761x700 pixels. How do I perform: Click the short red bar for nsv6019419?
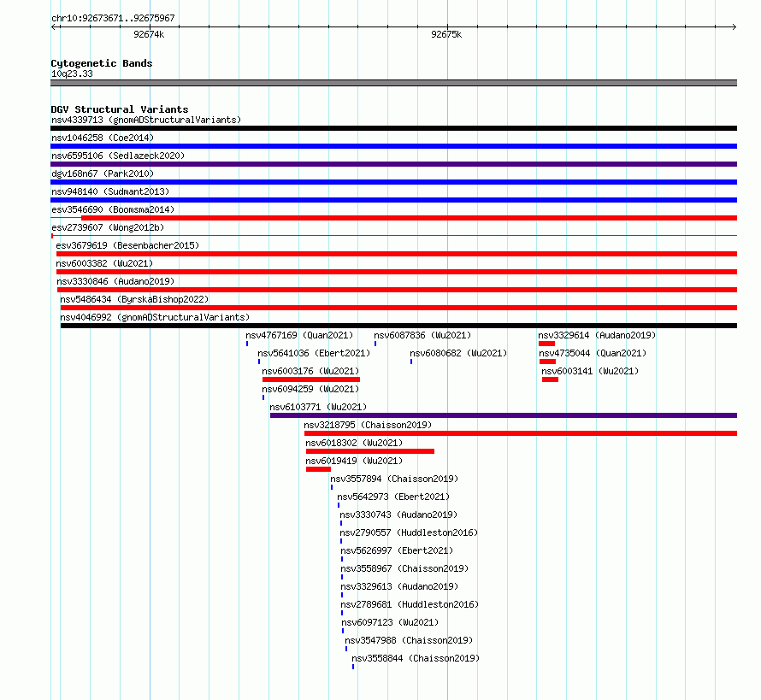pyautogui.click(x=318, y=469)
